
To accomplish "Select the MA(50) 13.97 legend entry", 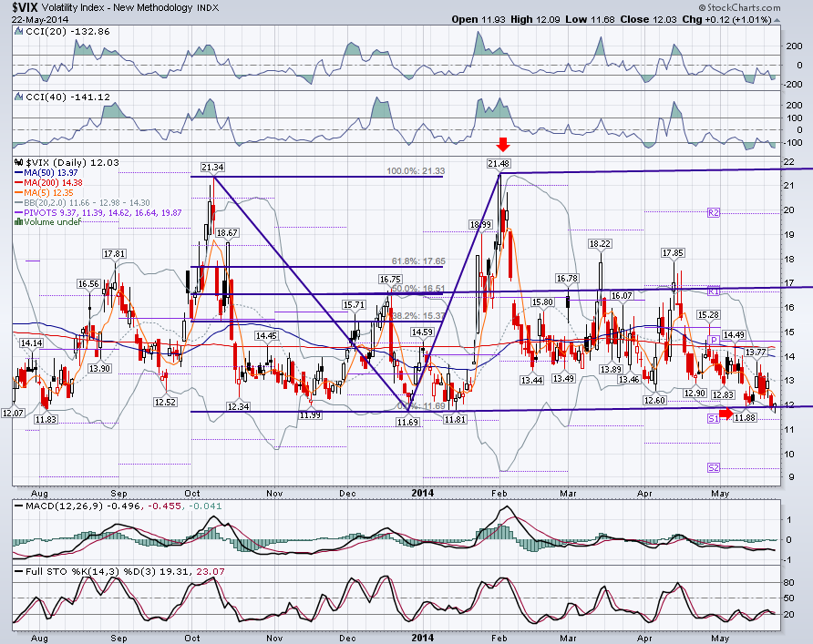I will coord(46,172).
